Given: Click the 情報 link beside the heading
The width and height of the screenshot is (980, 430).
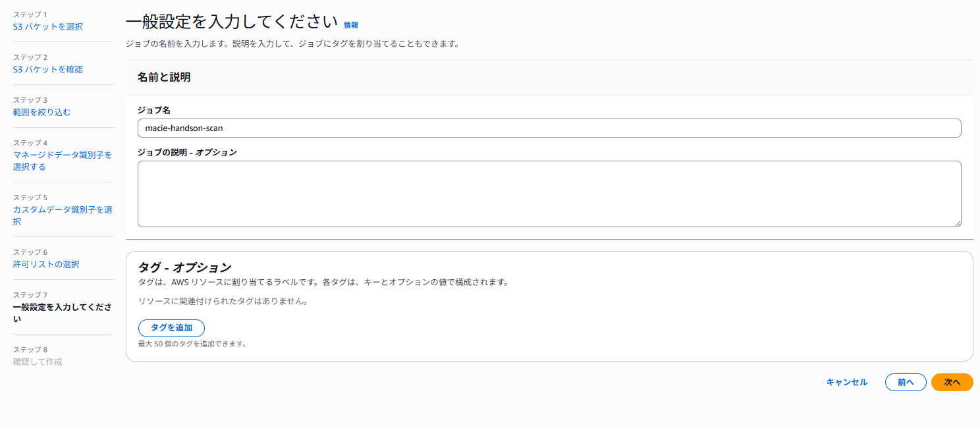Looking at the screenshot, I should (x=351, y=25).
